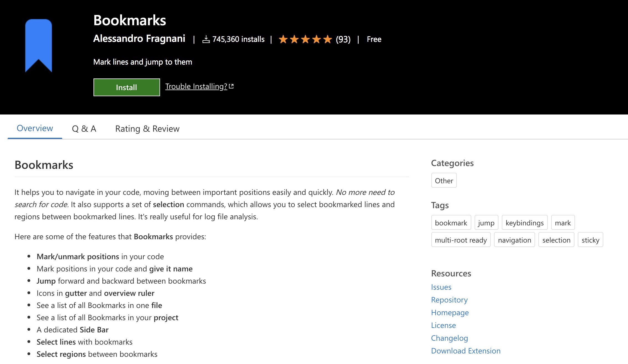Select the Overview tab
The image size is (628, 364).
35,128
